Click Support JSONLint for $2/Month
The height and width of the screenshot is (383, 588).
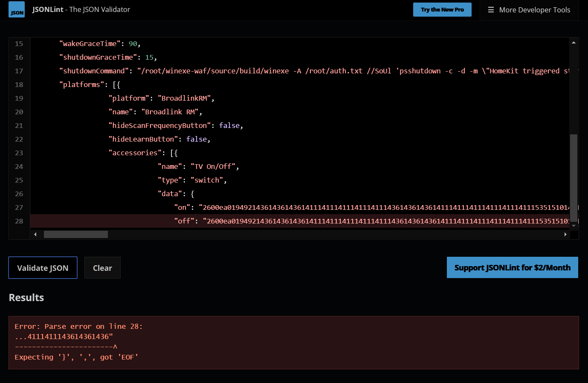513,267
